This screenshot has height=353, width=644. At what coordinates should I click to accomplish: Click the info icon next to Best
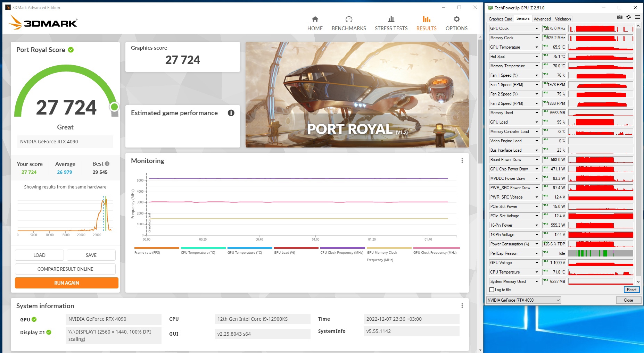pyautogui.click(x=107, y=164)
